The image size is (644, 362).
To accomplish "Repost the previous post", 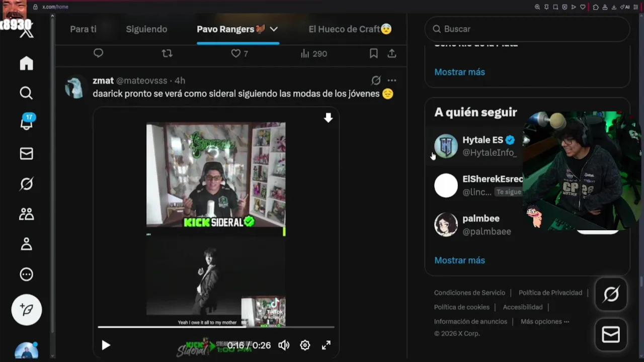I will pyautogui.click(x=167, y=53).
